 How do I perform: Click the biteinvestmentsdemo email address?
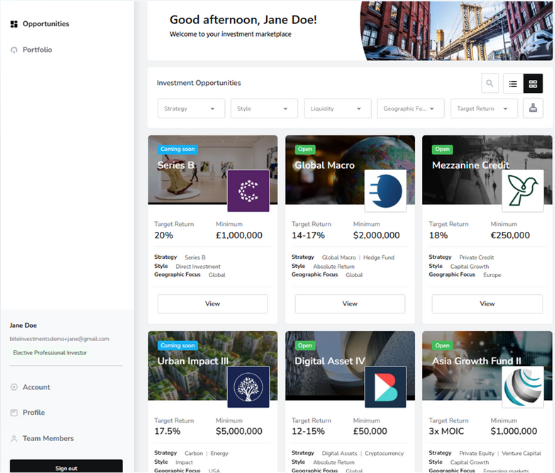(59, 339)
